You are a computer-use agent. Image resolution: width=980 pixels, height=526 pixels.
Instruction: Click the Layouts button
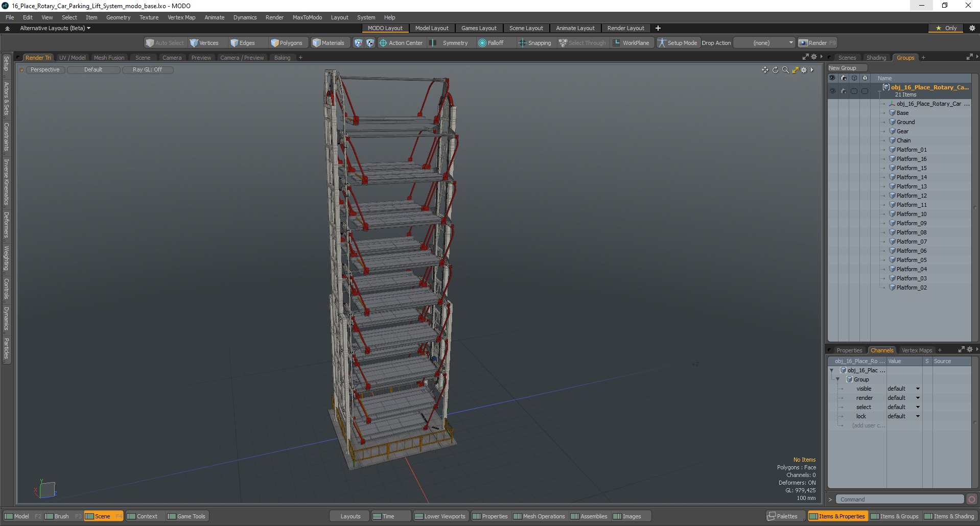coord(350,516)
